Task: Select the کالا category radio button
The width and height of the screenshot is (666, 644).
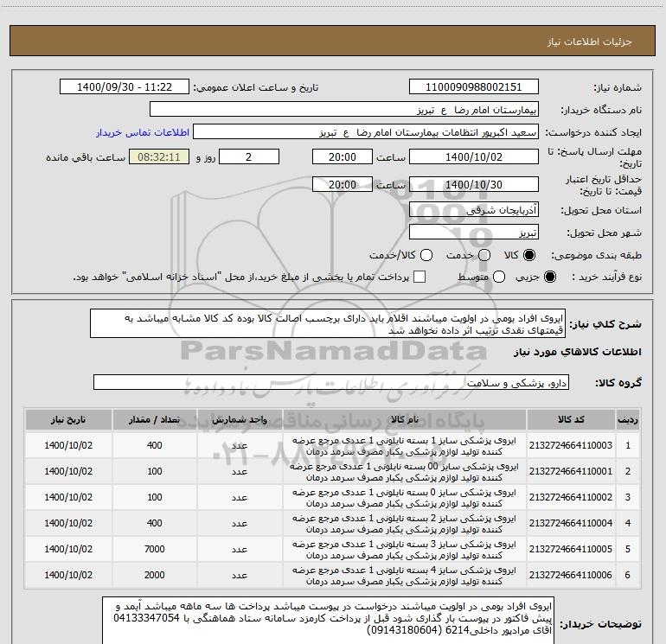Action: point(529,255)
